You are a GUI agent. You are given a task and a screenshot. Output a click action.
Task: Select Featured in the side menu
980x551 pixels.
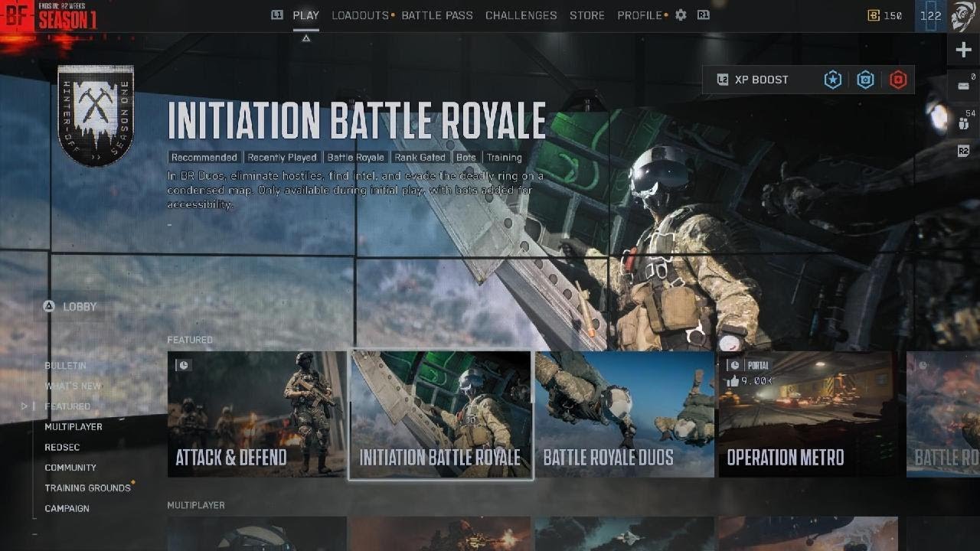coord(67,406)
